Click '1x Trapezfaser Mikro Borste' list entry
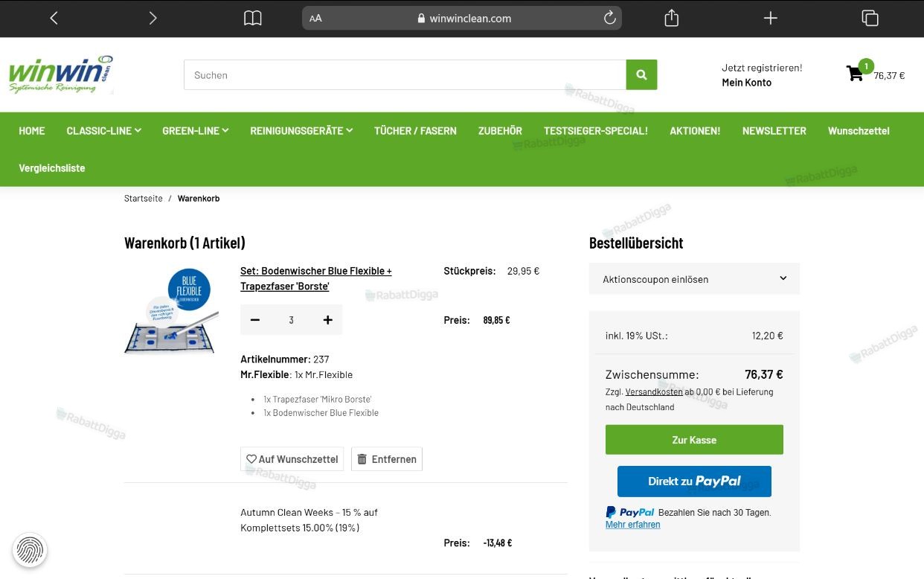The height and width of the screenshot is (579, 924). coord(317,400)
